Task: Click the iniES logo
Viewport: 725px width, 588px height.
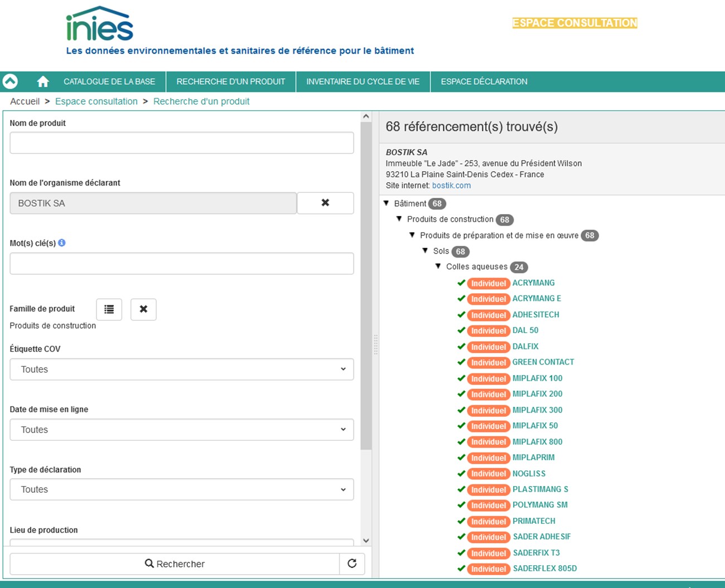Action: tap(100, 25)
